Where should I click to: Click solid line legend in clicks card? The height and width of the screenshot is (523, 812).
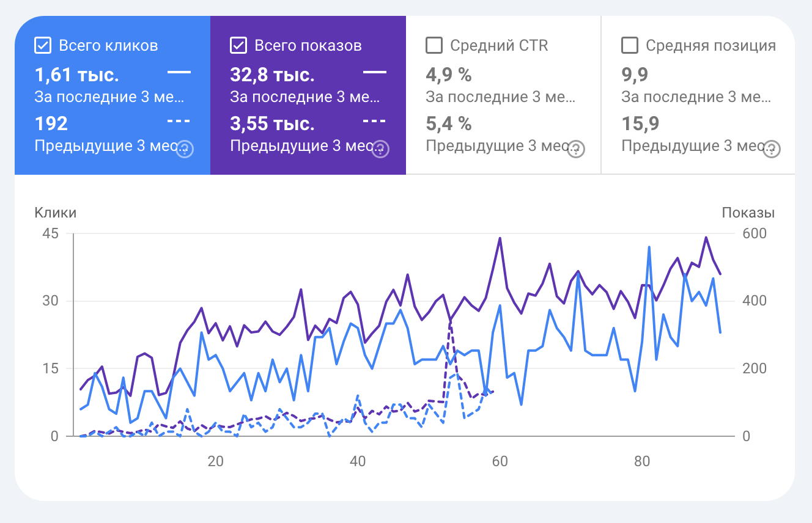[179, 73]
